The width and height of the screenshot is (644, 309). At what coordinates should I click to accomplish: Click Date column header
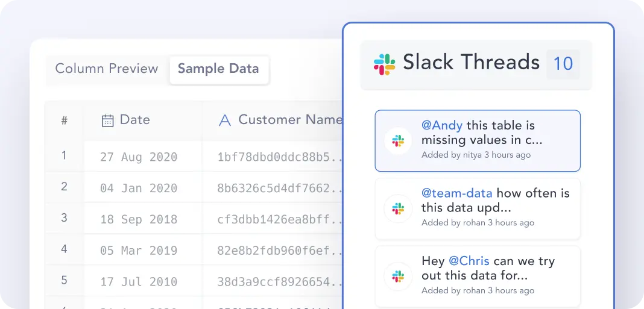click(x=134, y=120)
